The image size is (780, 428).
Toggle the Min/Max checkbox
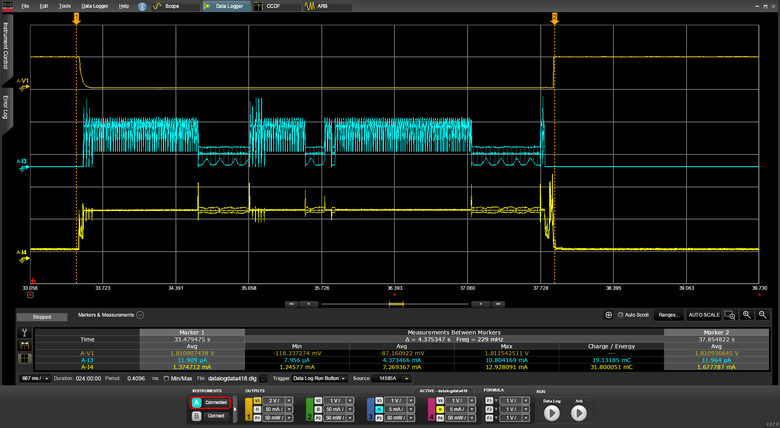pyautogui.click(x=166, y=378)
